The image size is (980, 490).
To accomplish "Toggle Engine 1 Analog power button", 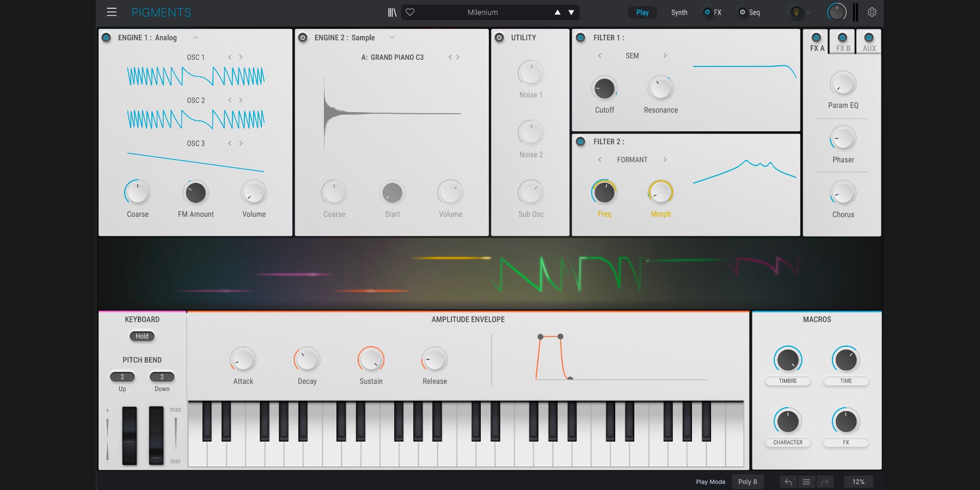I will tap(107, 38).
